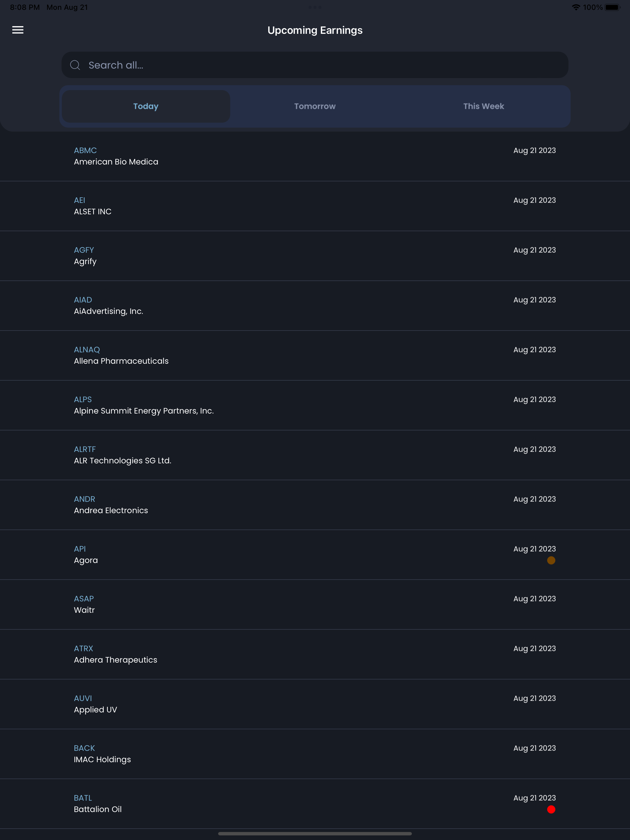Viewport: 630px width, 840px height.
Task: Select the AGFY Agrify row
Action: coord(315,256)
